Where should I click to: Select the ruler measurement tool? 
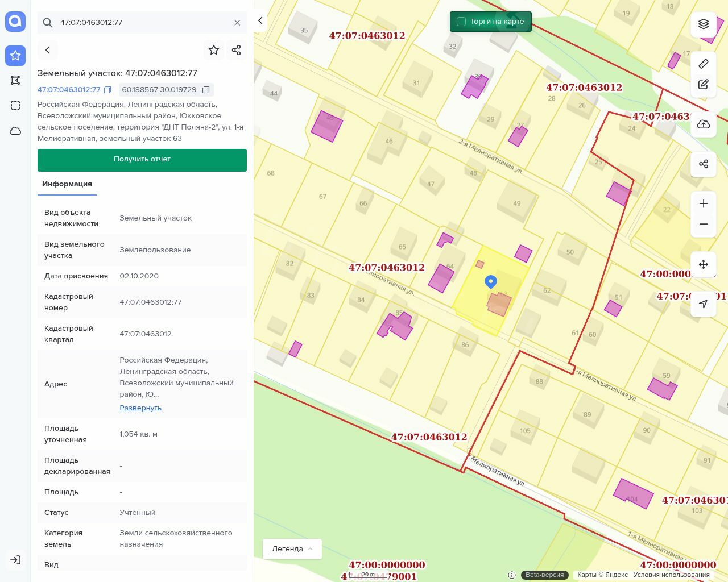coord(704,64)
